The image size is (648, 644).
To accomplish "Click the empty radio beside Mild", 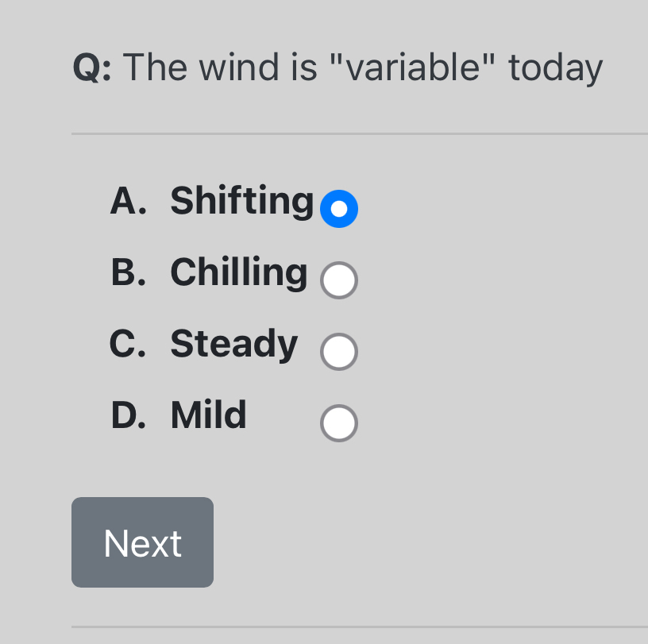I will [x=339, y=422].
